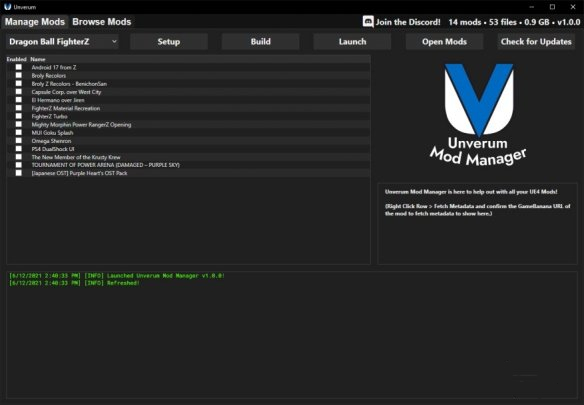Click the Setup button
The height and width of the screenshot is (405, 584).
[169, 41]
